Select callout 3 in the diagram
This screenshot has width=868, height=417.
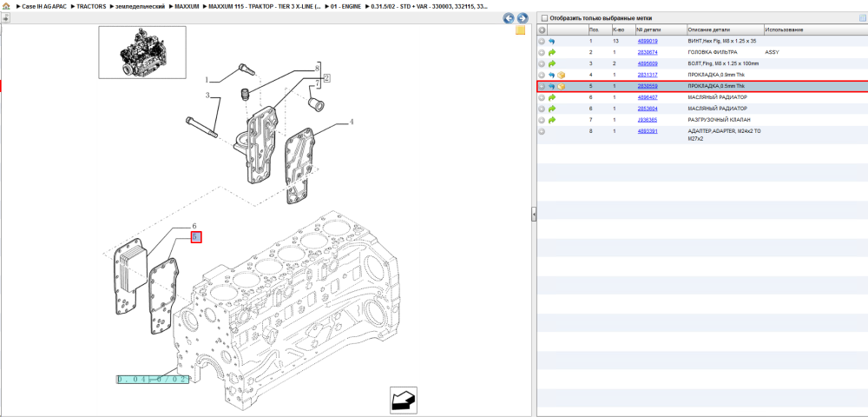(207, 96)
